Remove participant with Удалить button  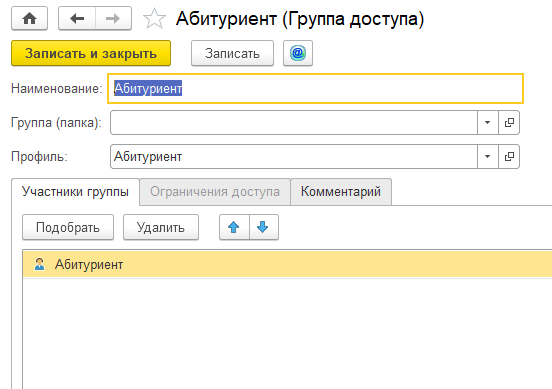click(161, 227)
